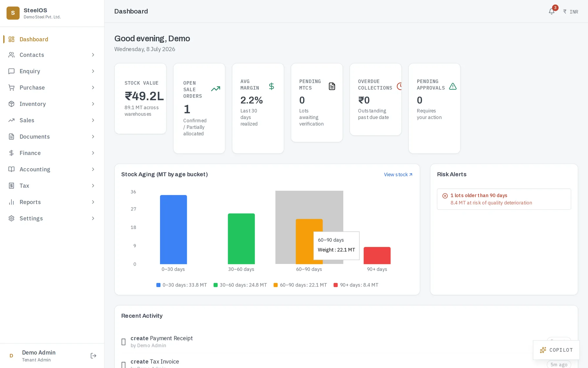Expand the Contacts menu chevron

[x=93, y=55]
